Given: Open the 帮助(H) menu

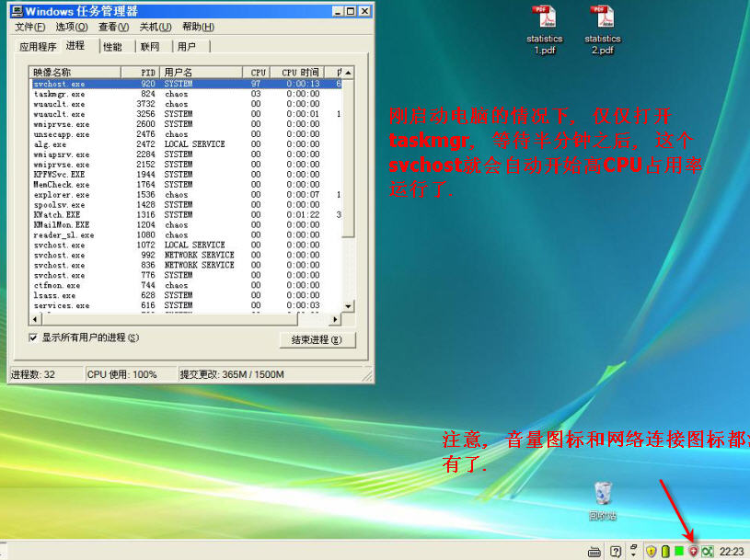Looking at the screenshot, I should (199, 27).
